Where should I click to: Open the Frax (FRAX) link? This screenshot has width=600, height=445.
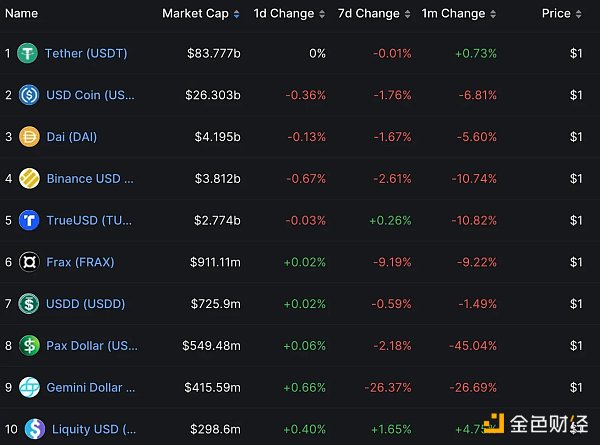(80, 262)
